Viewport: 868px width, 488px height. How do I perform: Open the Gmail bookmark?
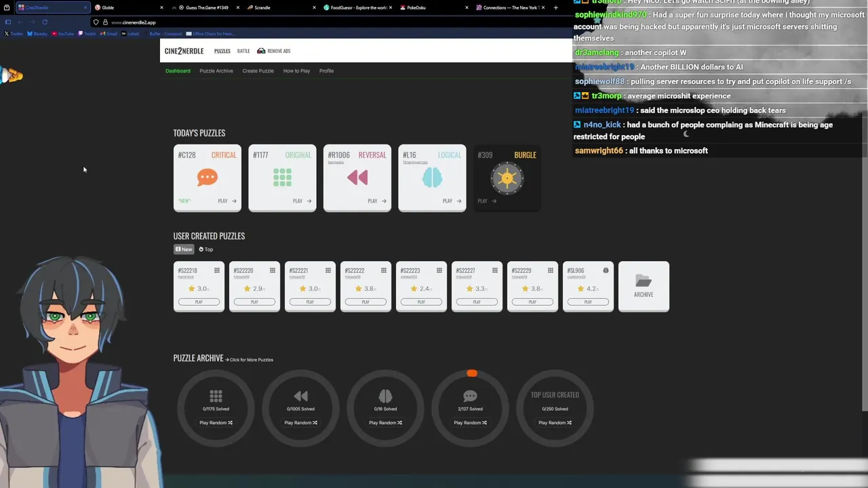(109, 33)
